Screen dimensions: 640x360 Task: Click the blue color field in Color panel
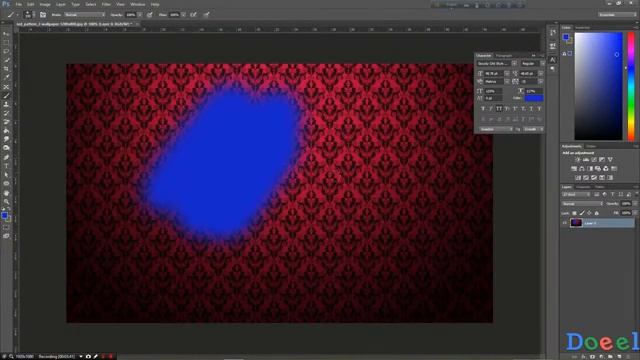pos(598,86)
